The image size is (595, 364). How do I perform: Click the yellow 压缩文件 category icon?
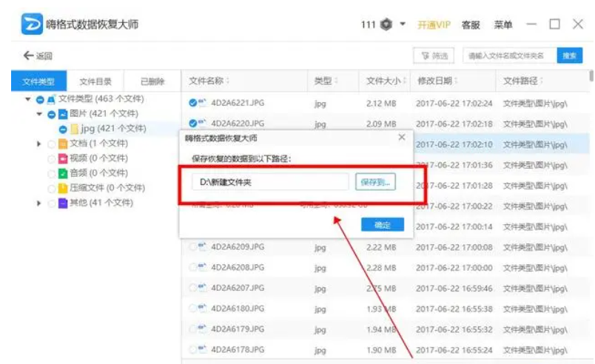pyautogui.click(x=63, y=188)
